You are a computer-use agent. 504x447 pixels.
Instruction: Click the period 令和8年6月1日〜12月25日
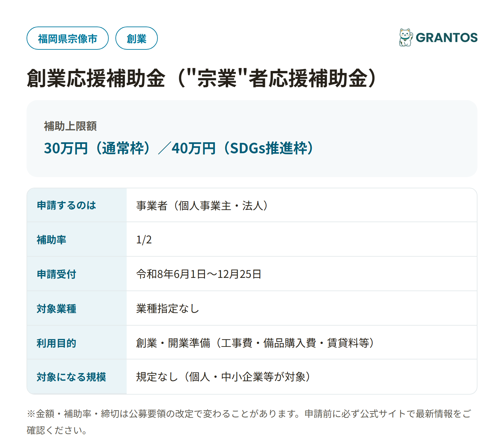pyautogui.click(x=199, y=274)
